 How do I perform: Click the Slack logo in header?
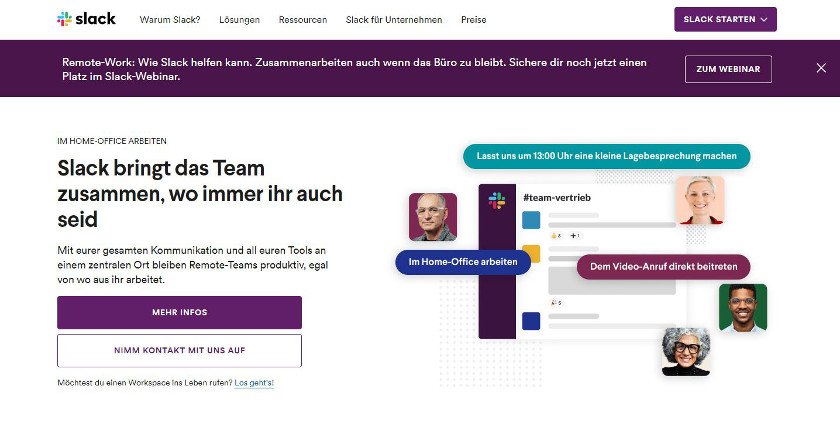[86, 19]
